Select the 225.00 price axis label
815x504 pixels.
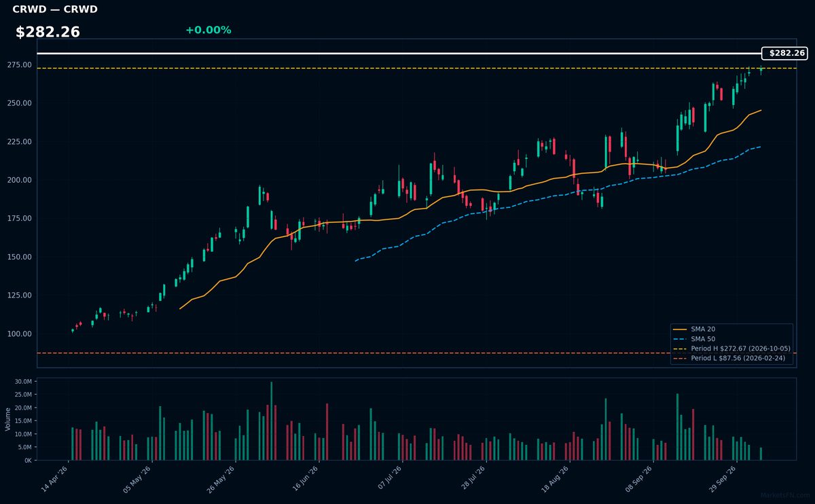coord(20,142)
